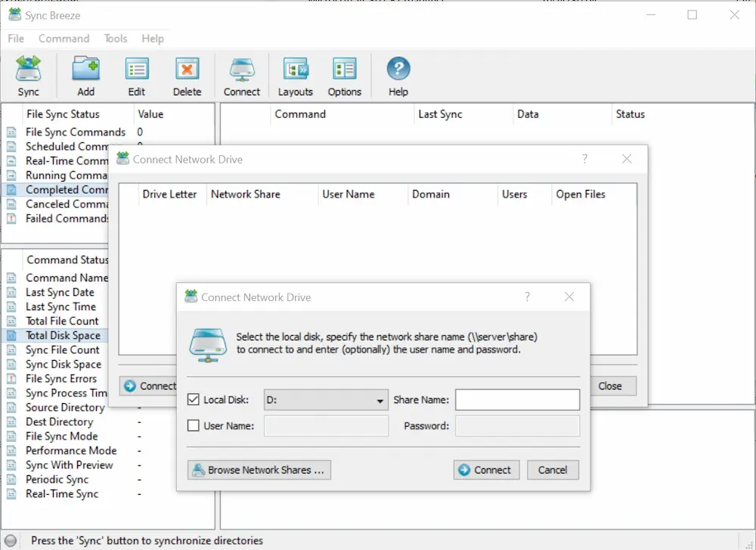Click Connect button in front dialog
The image size is (756, 550).
[x=486, y=470]
